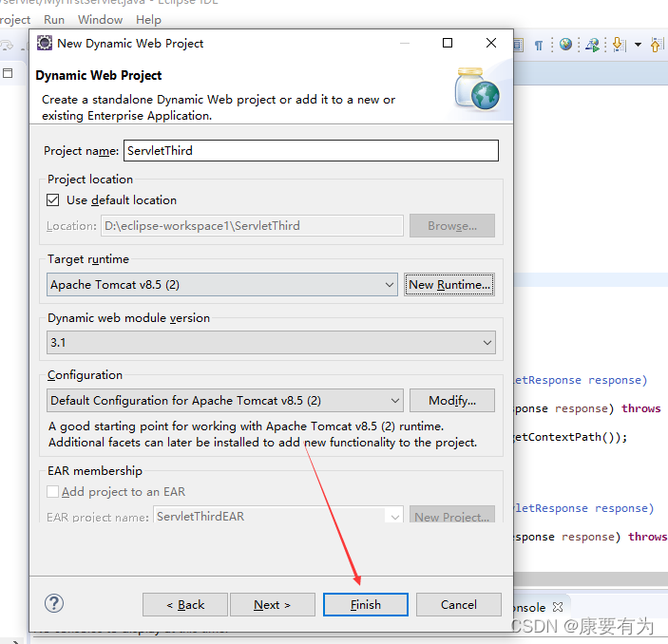Screen dimensions: 668x644
Task: Click 'Dynamic Web Project' heading text
Action: coord(99,75)
